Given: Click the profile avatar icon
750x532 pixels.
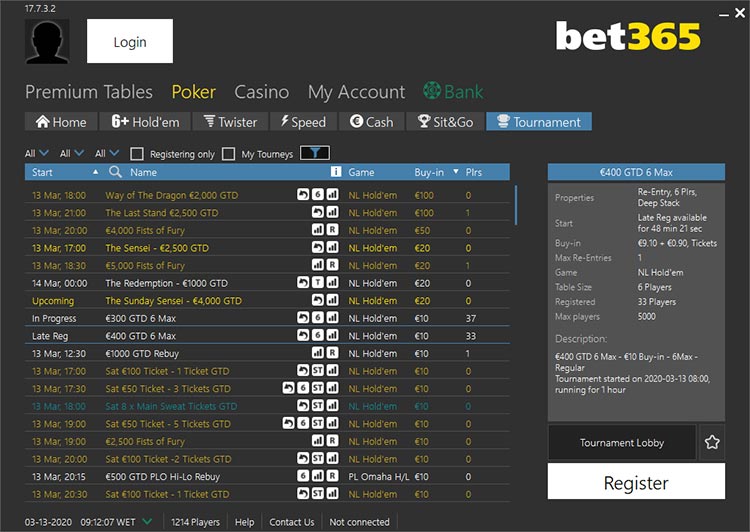Looking at the screenshot, I should tap(47, 41).
